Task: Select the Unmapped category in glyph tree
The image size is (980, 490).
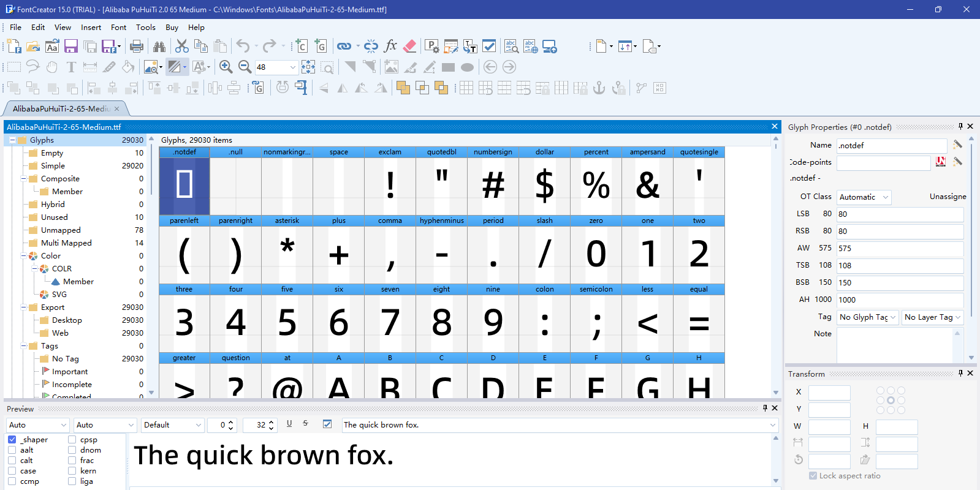Action: (x=61, y=230)
